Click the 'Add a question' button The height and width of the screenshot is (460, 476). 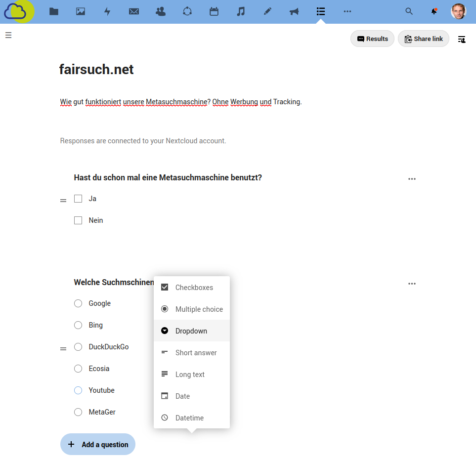pos(97,444)
